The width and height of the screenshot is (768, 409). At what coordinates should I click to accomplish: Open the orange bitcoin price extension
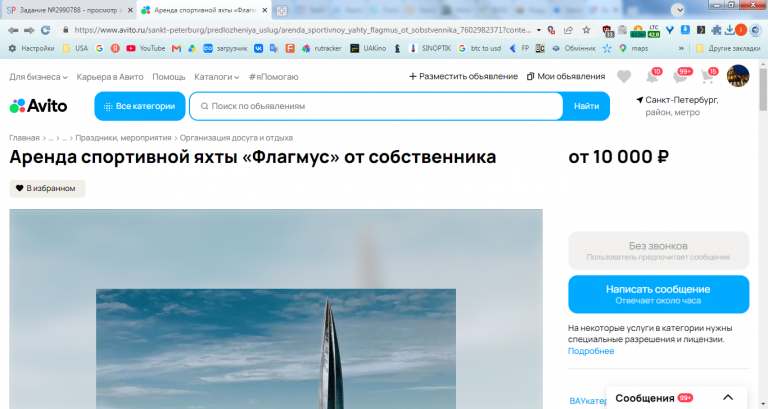638,30
